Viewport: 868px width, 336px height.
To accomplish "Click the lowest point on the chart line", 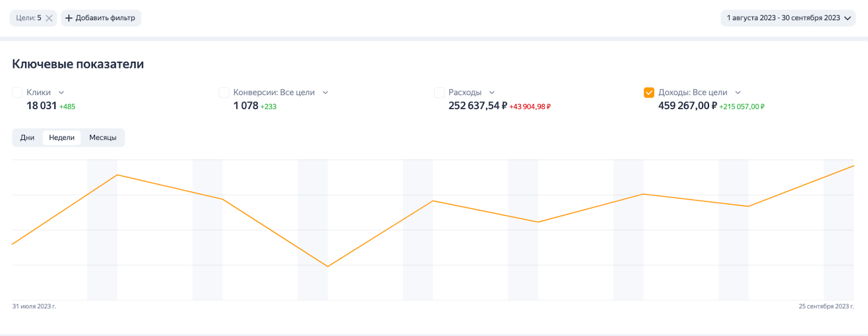I will tap(328, 266).
